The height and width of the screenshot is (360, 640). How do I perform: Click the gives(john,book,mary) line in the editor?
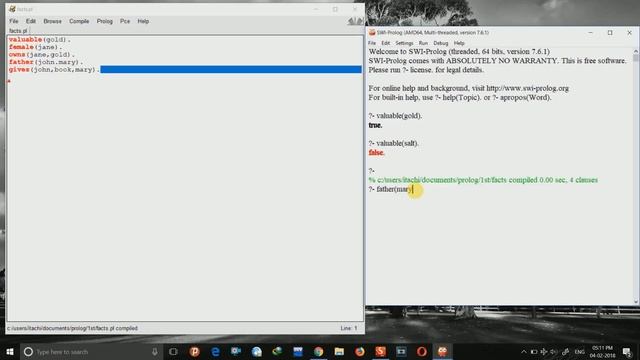pyautogui.click(x=54, y=69)
